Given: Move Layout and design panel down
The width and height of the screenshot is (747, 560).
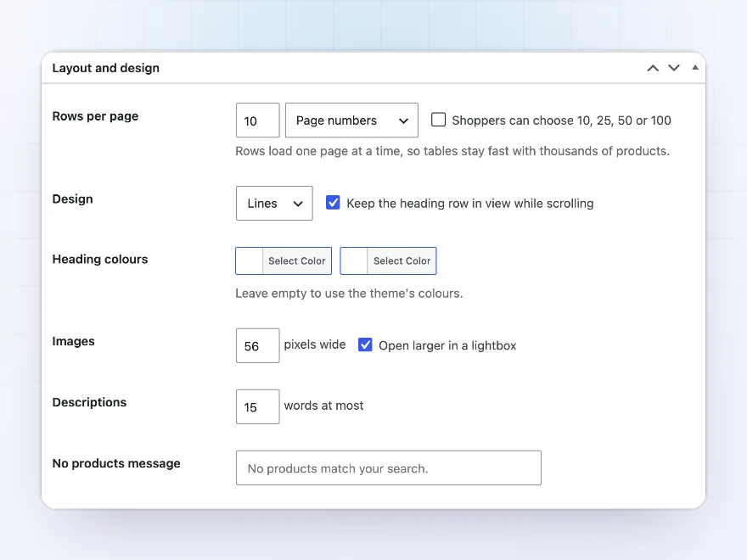Looking at the screenshot, I should [x=674, y=68].
